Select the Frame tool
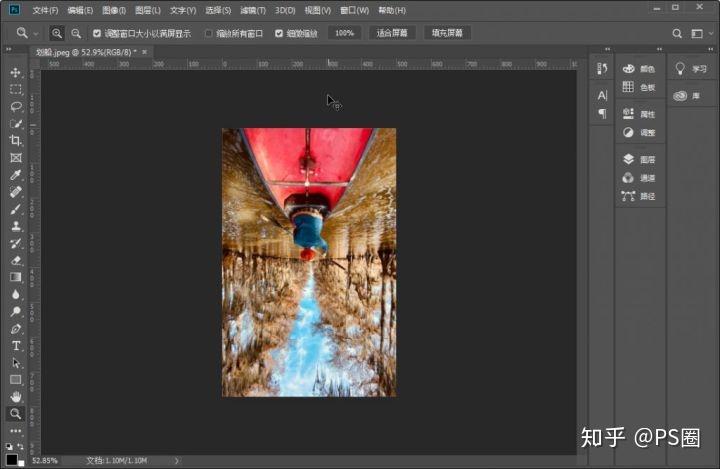The image size is (720, 469). (x=16, y=158)
